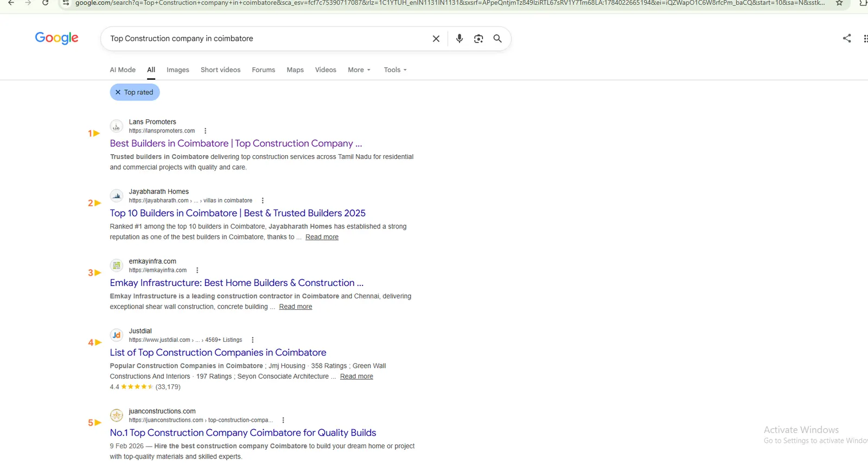
Task: Expand the More search categories dropdown
Action: (x=359, y=70)
